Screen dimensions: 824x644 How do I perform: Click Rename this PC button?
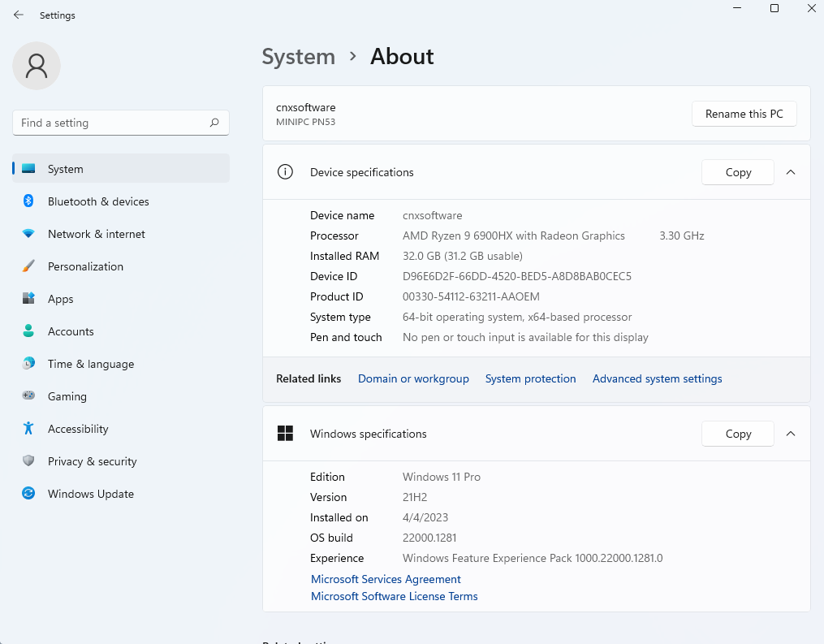744,114
